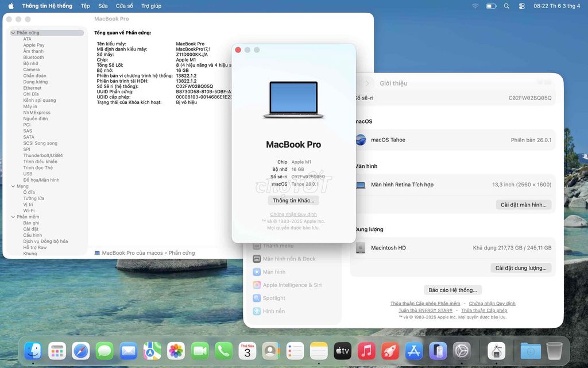The width and height of the screenshot is (588, 368).
Task: Open Control Center in menu bar
Action: tap(521, 6)
